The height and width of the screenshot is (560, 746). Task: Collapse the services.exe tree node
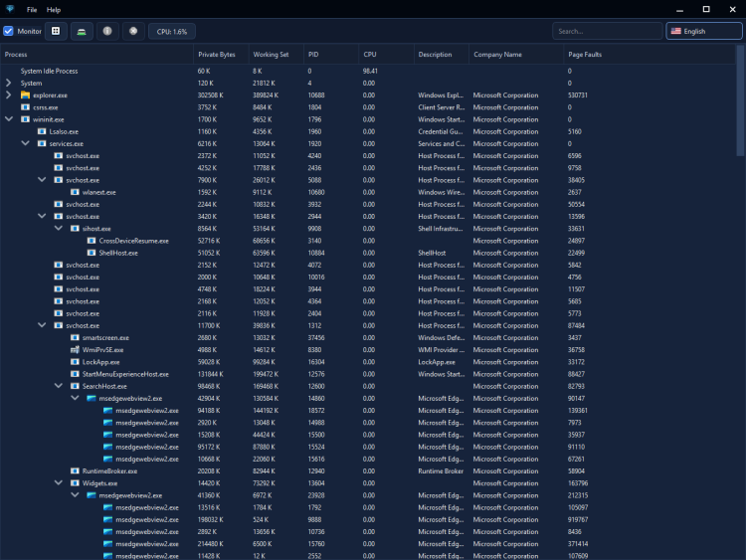click(x=25, y=143)
